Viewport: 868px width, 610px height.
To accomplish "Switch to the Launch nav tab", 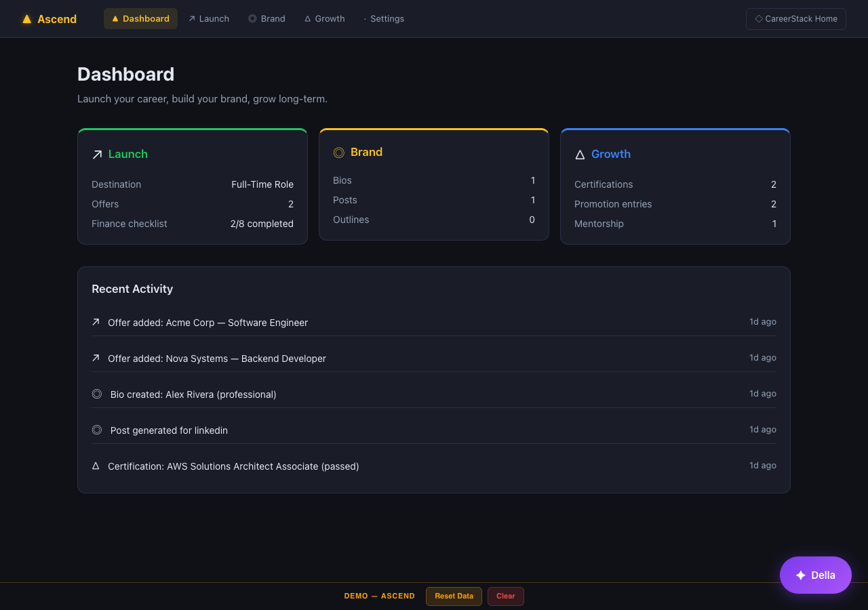I will [209, 19].
